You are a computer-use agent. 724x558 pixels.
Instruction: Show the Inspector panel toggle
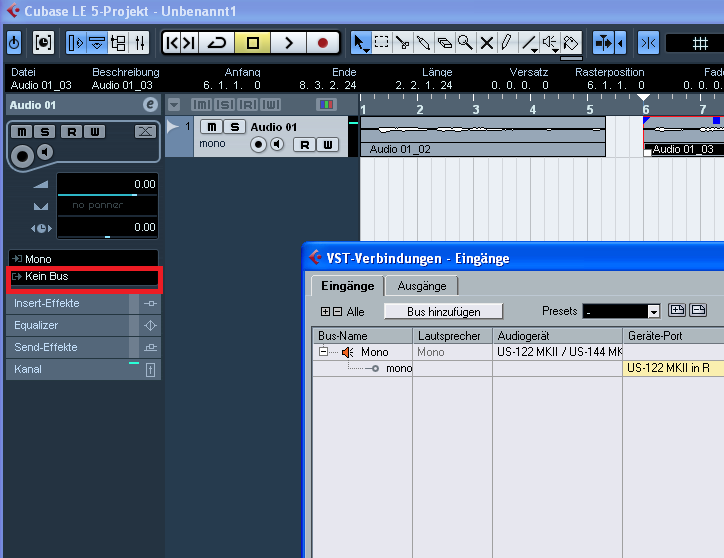[76, 43]
